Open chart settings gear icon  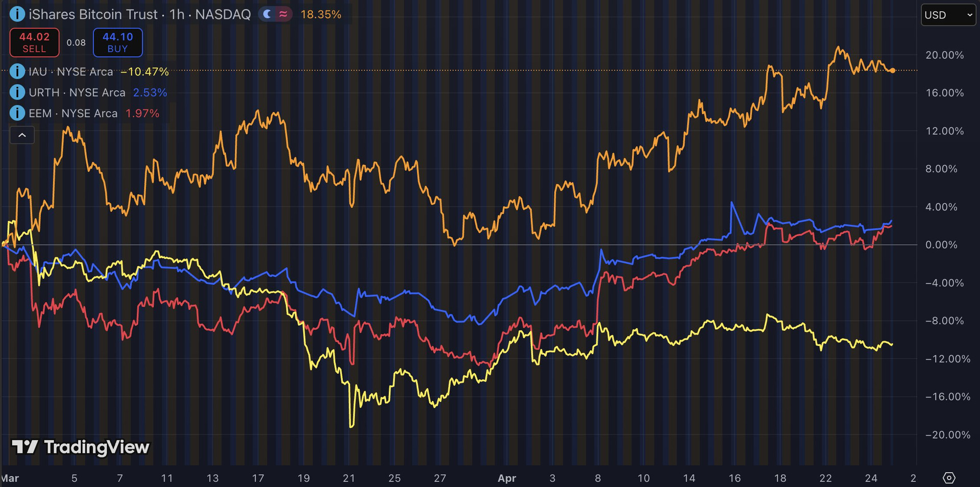948,478
